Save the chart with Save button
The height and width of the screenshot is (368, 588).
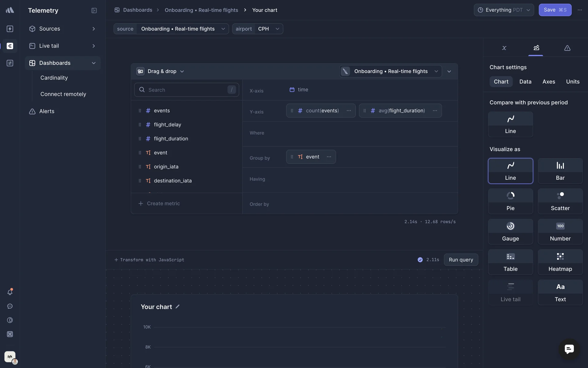click(555, 10)
